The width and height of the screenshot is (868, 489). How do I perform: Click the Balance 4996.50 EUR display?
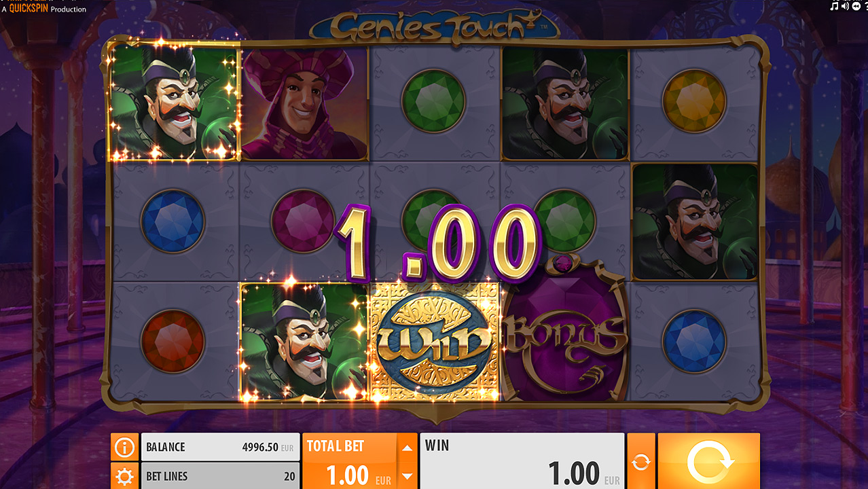tap(221, 447)
